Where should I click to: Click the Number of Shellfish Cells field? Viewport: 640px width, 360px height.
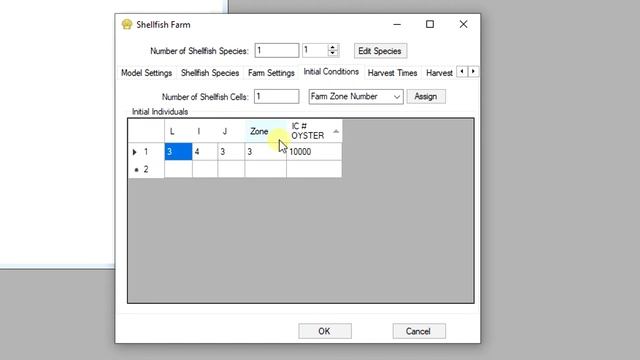point(276,97)
